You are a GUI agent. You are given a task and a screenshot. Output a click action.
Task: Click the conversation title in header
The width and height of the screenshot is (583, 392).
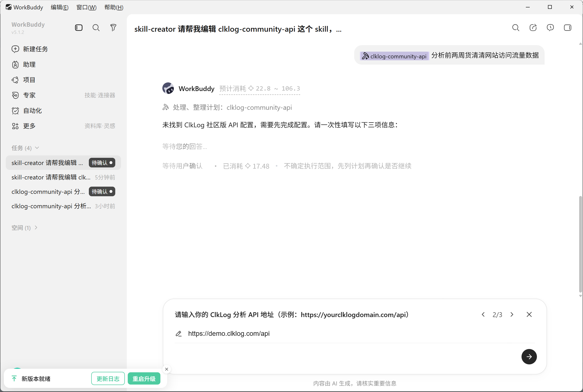(238, 29)
